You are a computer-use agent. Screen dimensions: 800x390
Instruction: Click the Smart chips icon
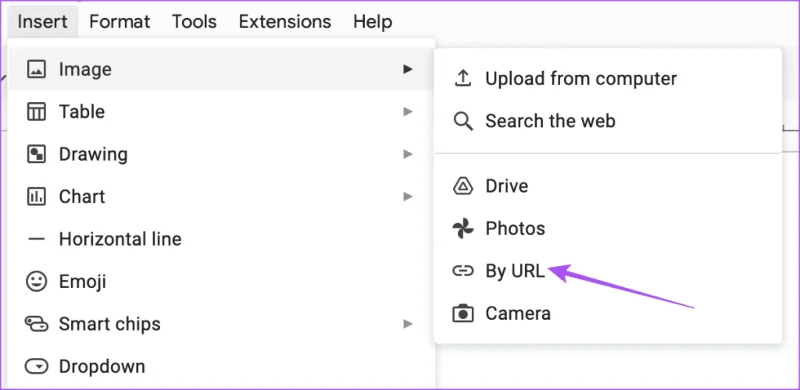[36, 324]
